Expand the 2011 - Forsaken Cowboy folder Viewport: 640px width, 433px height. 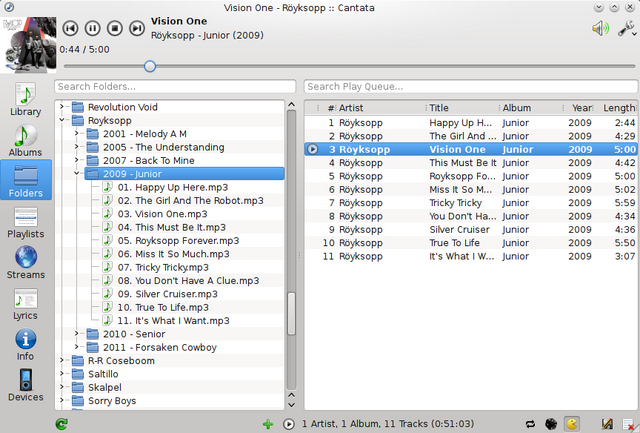77,347
